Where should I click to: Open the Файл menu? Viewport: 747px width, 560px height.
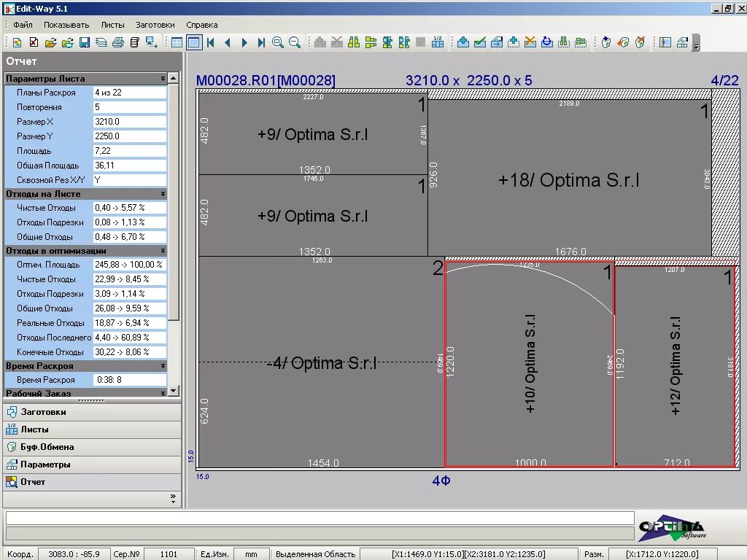tap(23, 25)
